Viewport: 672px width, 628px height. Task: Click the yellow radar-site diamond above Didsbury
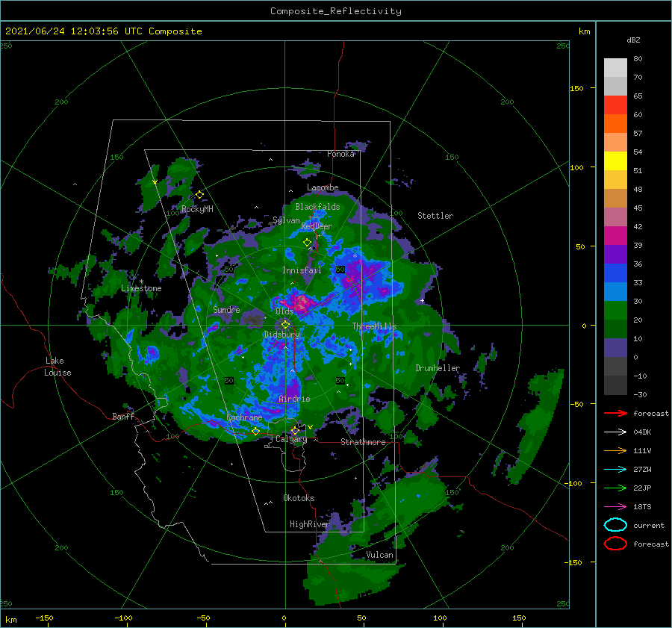pos(285,325)
